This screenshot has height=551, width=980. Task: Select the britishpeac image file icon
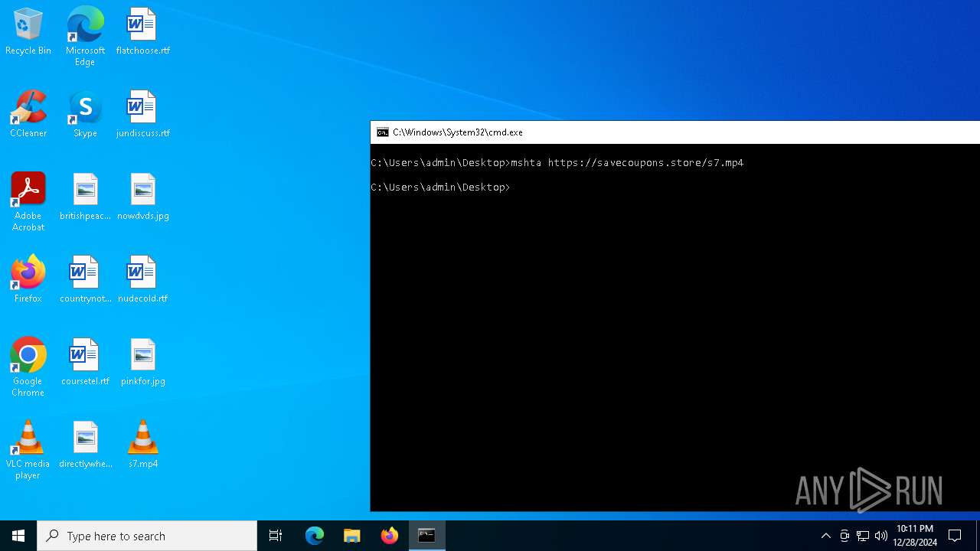coord(85,197)
